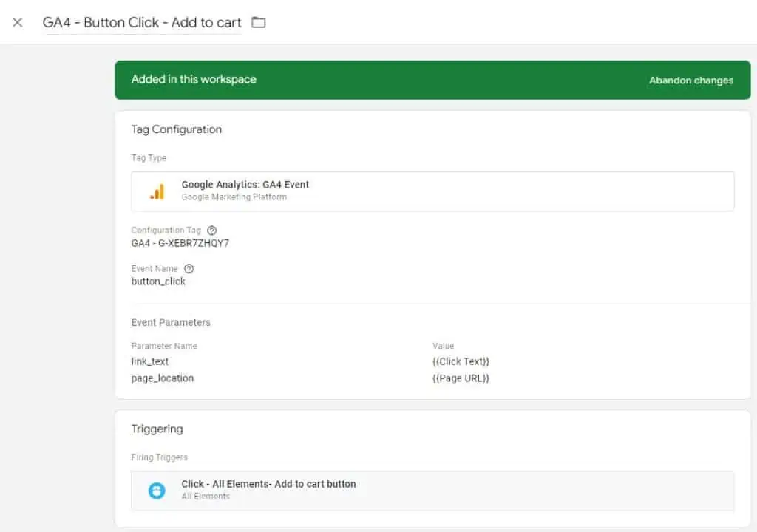Click Abandon changes in the green banner
Screen dimensions: 757x532
tap(690, 80)
